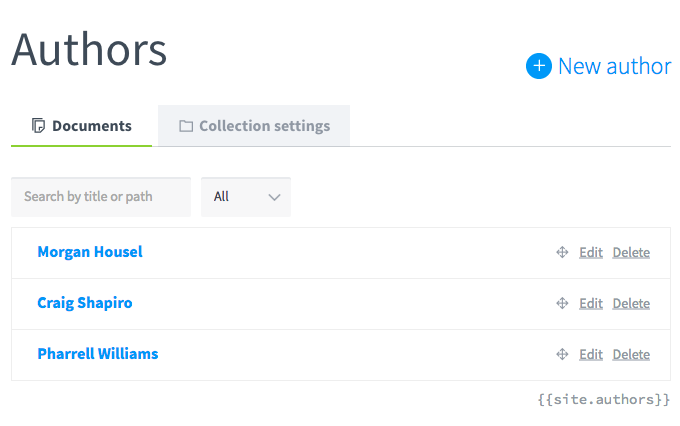The width and height of the screenshot is (680, 426).
Task: Click the move handle icon for Morgan Housel
Action: click(562, 252)
